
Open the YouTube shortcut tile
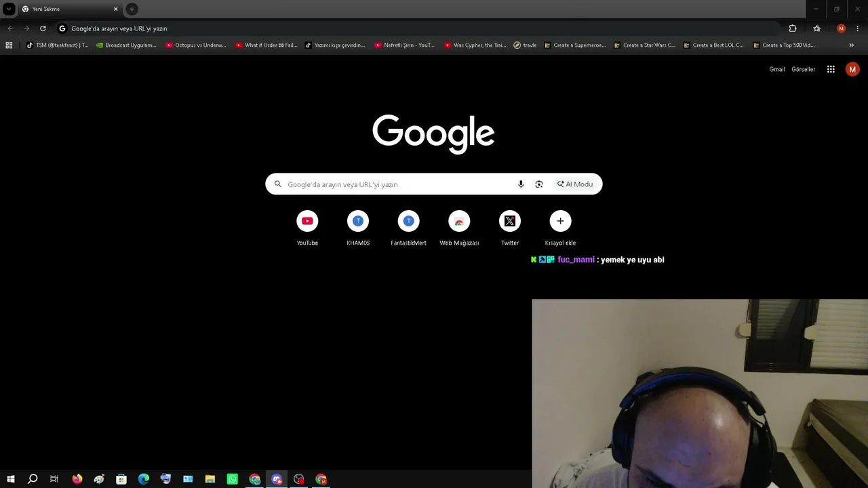(307, 228)
